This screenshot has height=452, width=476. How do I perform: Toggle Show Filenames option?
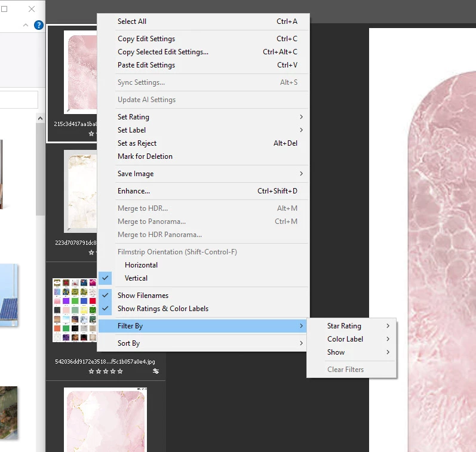[x=204, y=296]
